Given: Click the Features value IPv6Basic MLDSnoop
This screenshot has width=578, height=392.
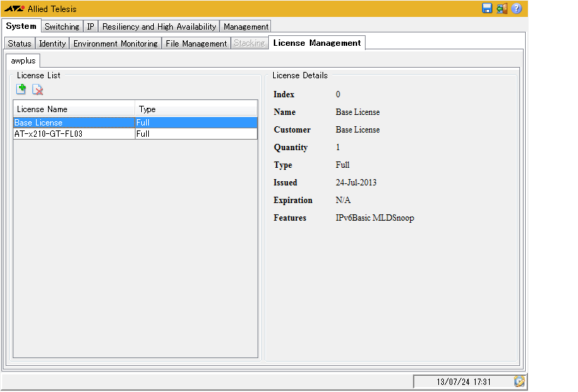Looking at the screenshot, I should [x=375, y=218].
